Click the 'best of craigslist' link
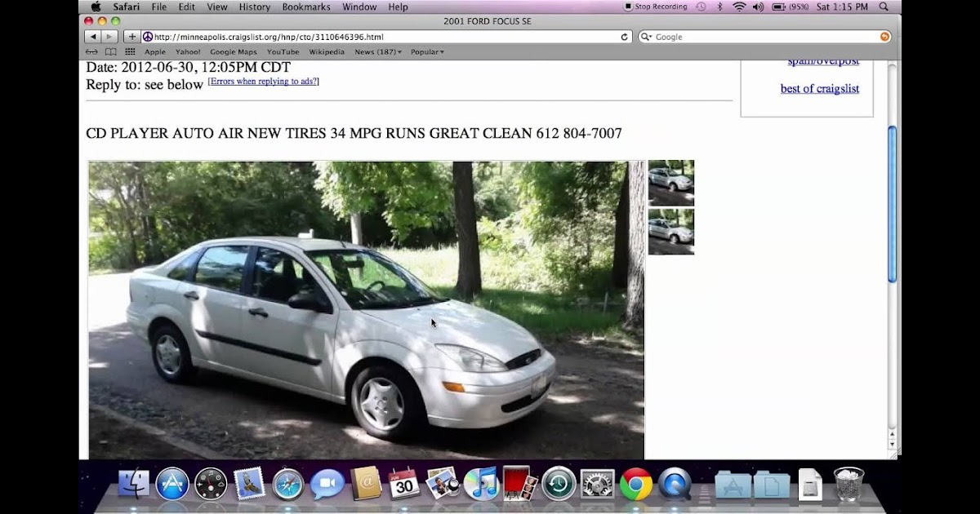This screenshot has width=980, height=514. (x=820, y=89)
